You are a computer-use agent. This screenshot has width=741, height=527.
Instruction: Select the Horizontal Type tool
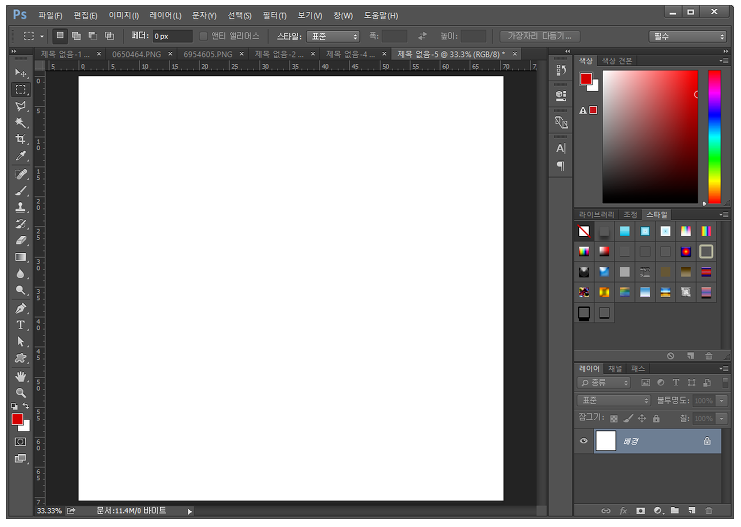point(21,325)
